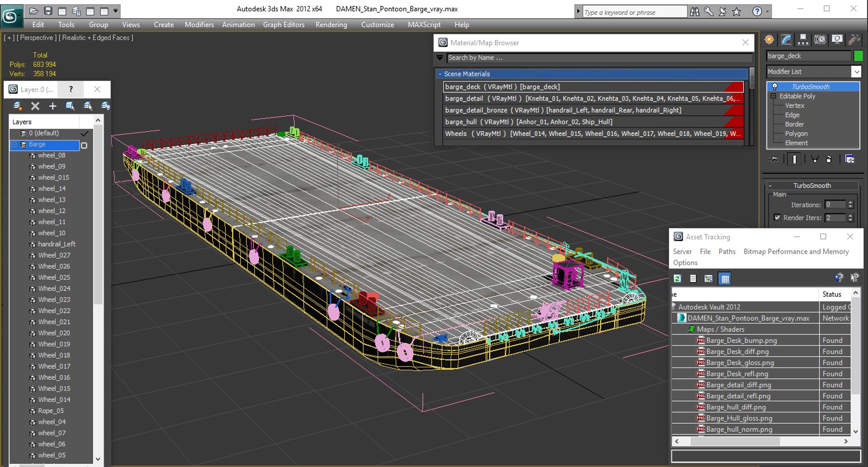
Task: Toggle Show End Result button under stack
Action: [x=794, y=159]
